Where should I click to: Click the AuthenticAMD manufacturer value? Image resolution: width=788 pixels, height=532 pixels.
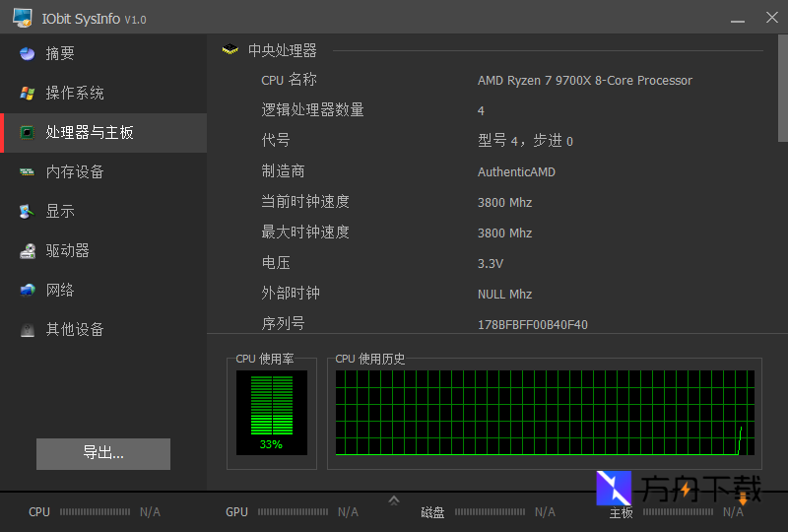pyautogui.click(x=516, y=172)
